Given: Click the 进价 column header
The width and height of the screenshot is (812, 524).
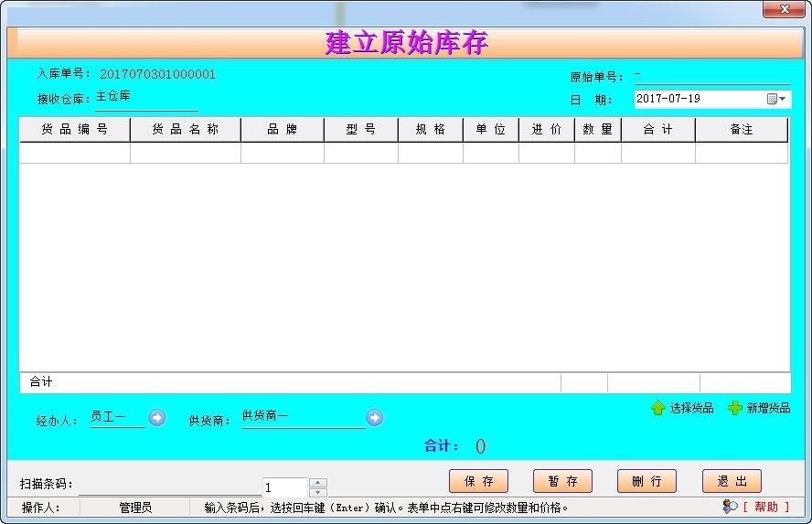Looking at the screenshot, I should coord(546,130).
